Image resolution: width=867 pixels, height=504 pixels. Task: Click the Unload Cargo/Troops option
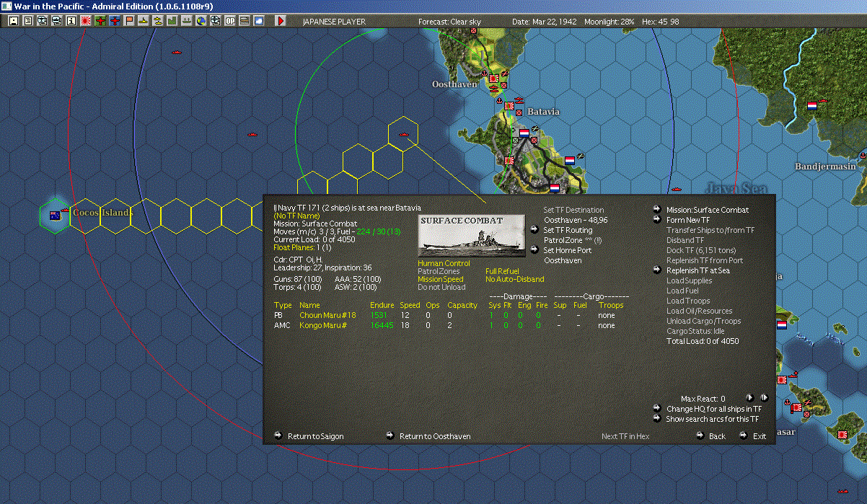703,321
